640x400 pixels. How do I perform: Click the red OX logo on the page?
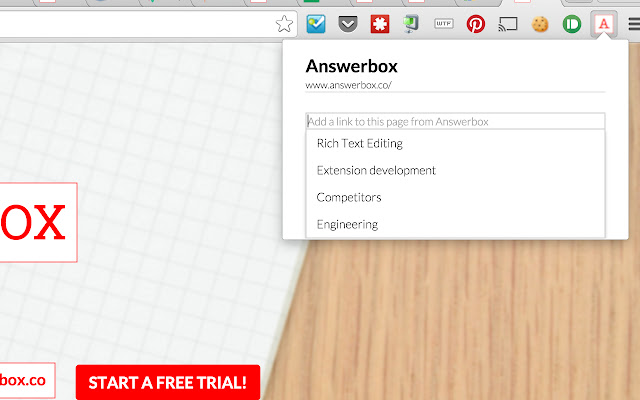pyautogui.click(x=38, y=222)
